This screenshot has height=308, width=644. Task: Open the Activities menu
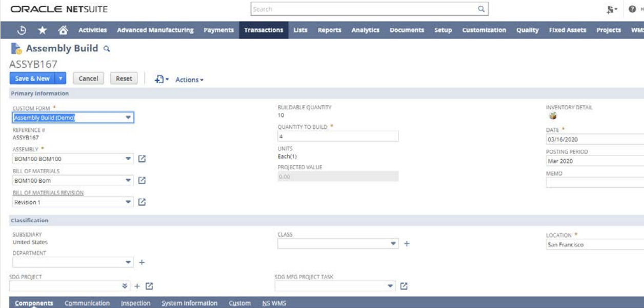point(93,30)
